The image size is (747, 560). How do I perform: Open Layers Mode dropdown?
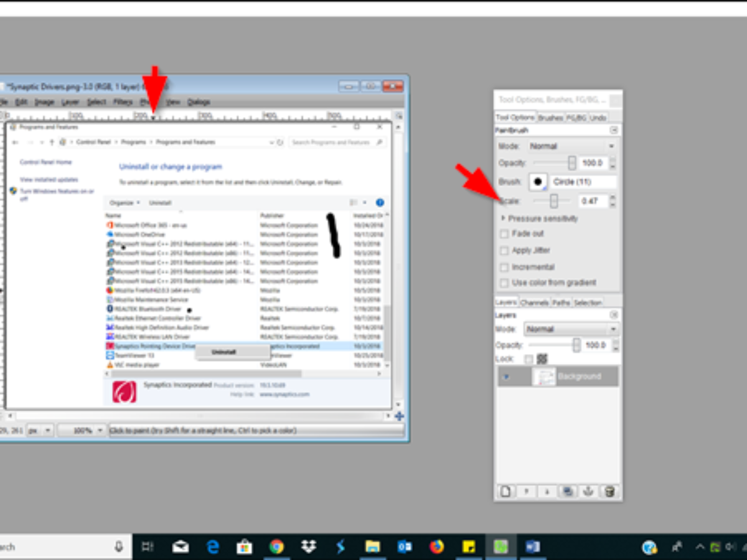(570, 329)
